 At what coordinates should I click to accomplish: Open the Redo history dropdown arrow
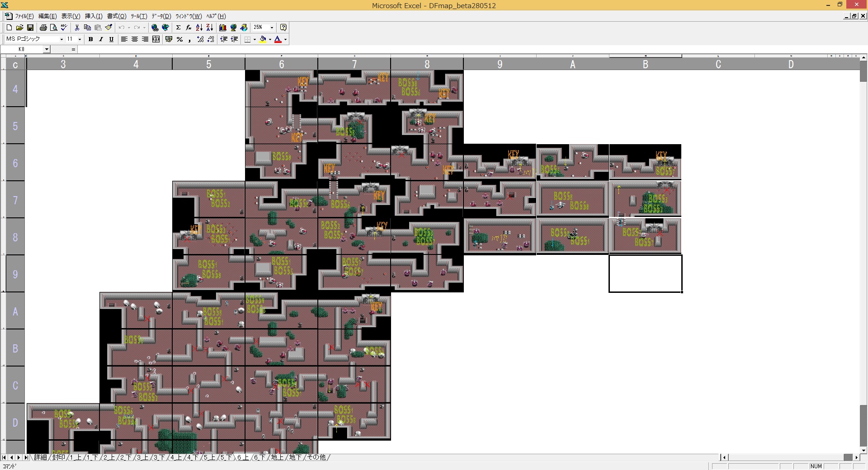pos(144,28)
